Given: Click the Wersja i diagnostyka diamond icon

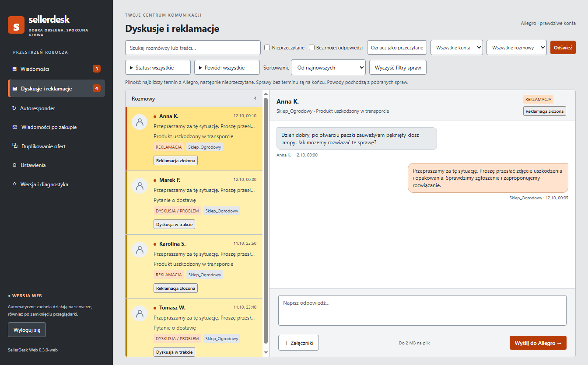Looking at the screenshot, I should coord(14,184).
